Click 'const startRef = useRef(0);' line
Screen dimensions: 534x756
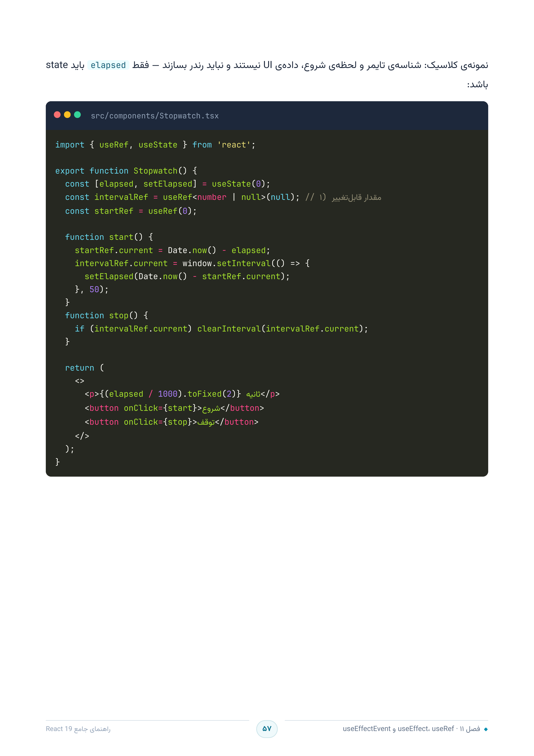[131, 211]
